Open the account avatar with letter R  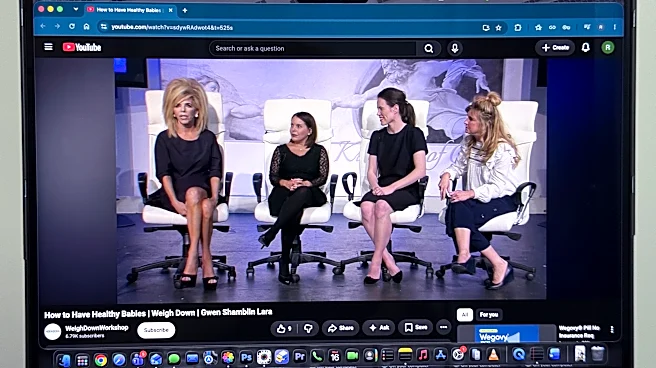click(x=607, y=47)
